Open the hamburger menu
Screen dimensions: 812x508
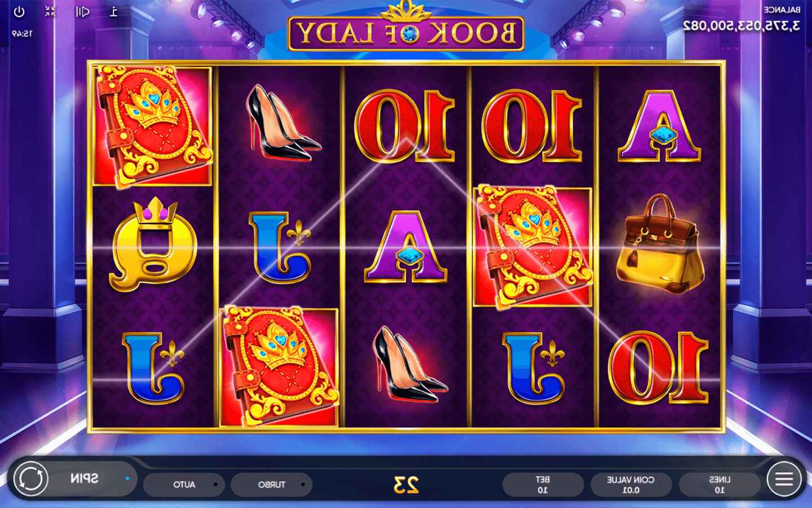point(784,479)
